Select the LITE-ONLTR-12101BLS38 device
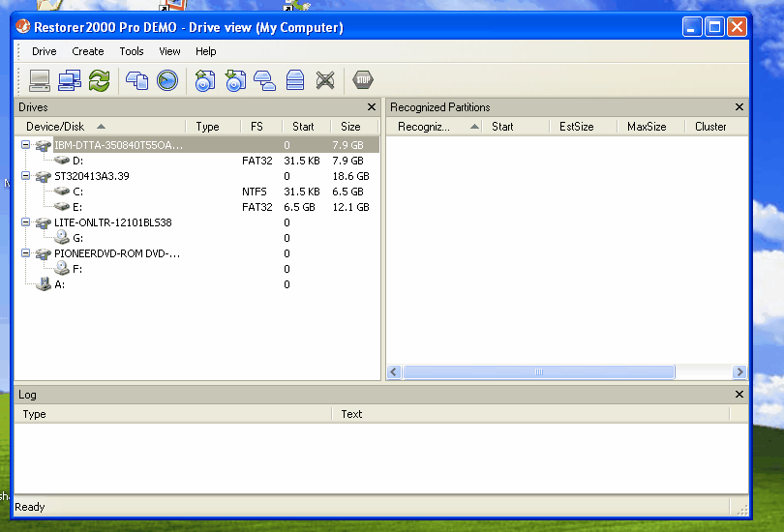Screen dimensions: 784x532 point(197,222)
